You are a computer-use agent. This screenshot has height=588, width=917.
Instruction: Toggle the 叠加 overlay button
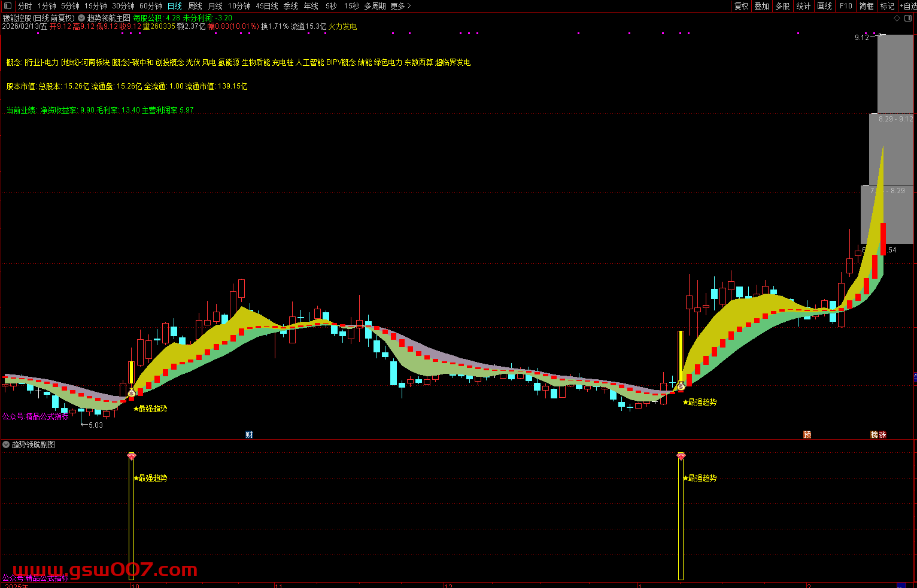pyautogui.click(x=761, y=6)
